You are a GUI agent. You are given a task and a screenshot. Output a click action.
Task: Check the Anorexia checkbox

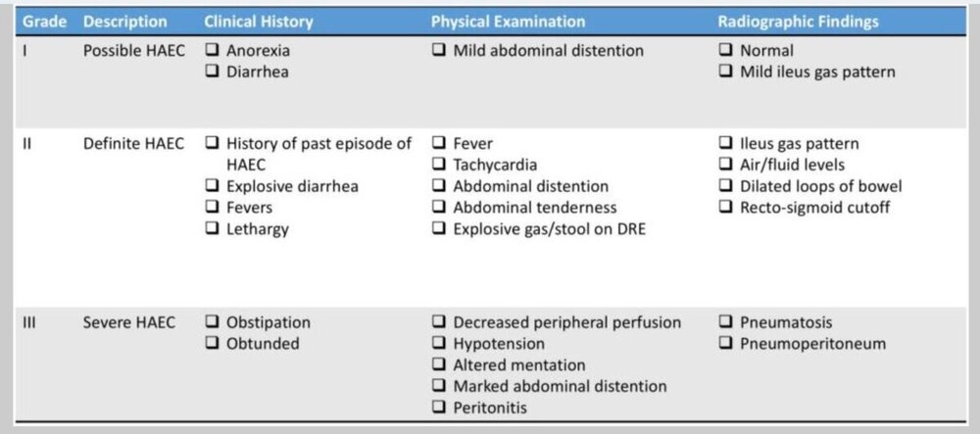click(x=213, y=51)
